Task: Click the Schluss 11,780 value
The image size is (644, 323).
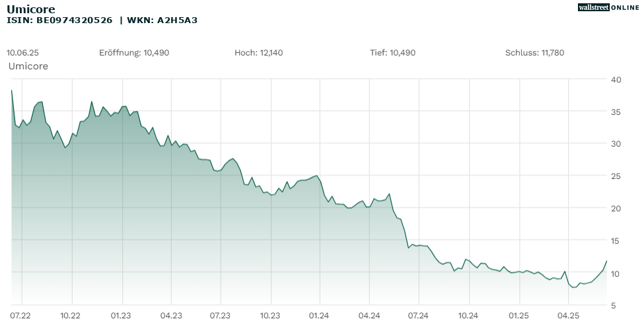Action: (534, 53)
